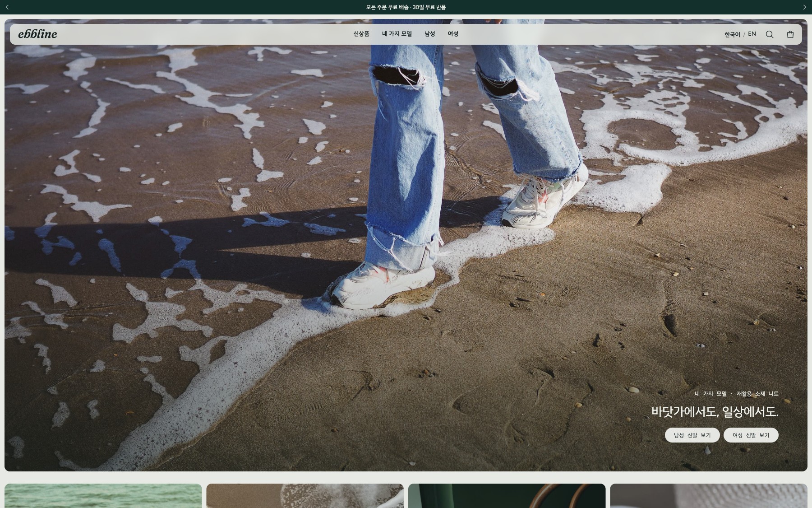Click the 재활용 소재 니트 tagline text

click(757, 394)
